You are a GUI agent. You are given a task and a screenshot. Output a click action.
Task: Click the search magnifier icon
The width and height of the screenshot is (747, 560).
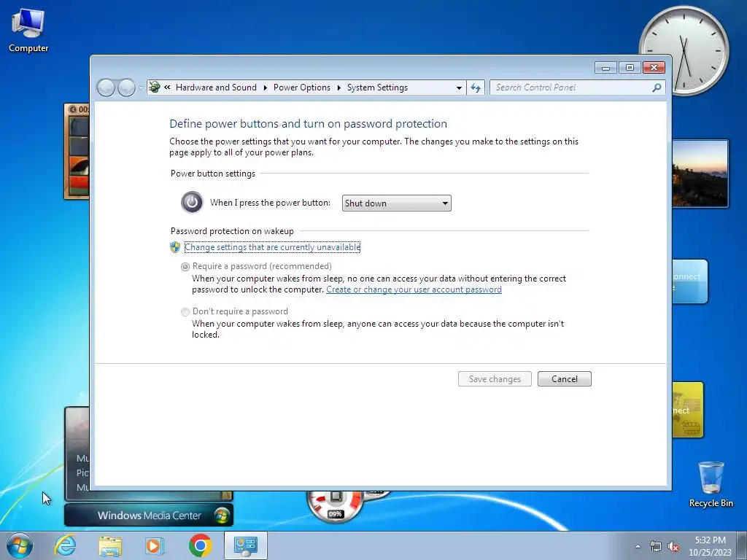coord(657,87)
